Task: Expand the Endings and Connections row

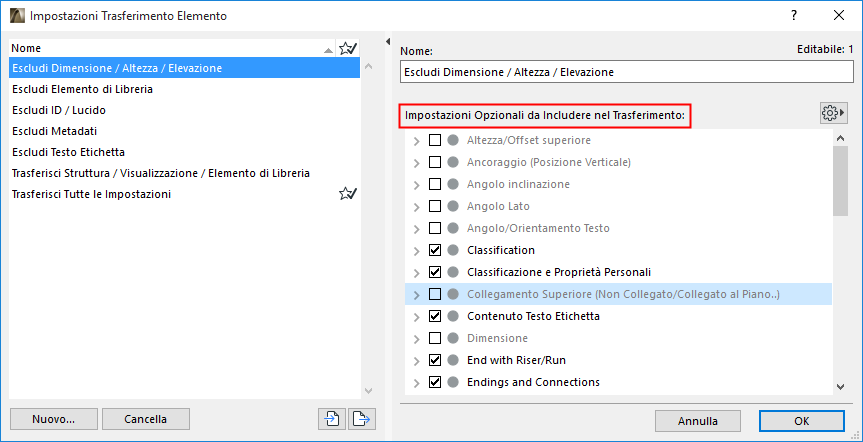Action: click(416, 382)
